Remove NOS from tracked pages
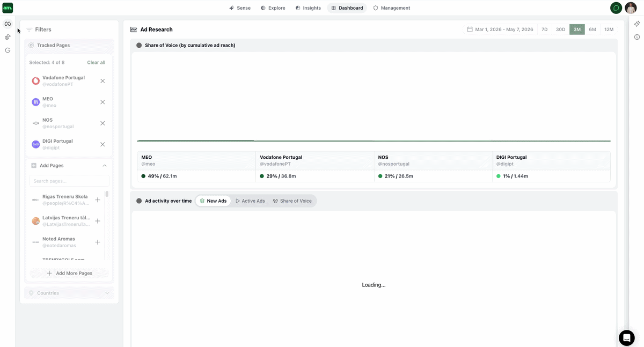Screen dimensions: 644x347 pos(103,123)
